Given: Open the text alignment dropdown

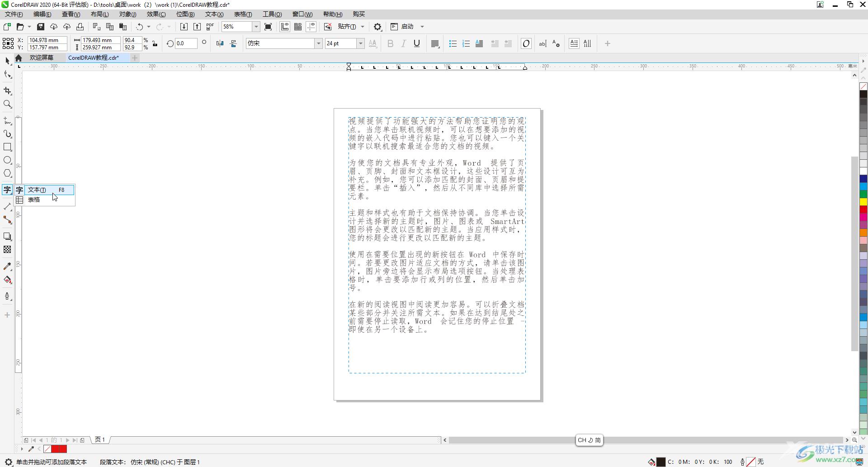Looking at the screenshot, I should tap(435, 43).
